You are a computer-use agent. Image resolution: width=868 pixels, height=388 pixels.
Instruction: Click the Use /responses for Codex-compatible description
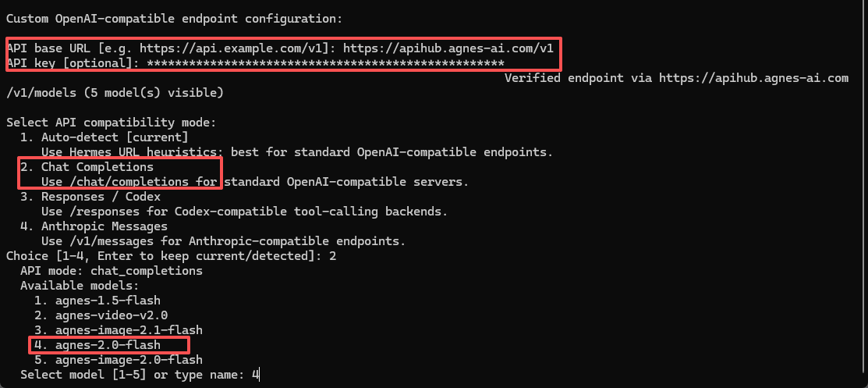coord(244,212)
